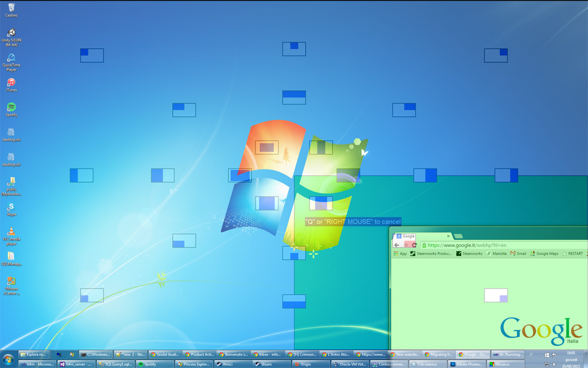Launch iTunes using its desktop icon
The image size is (588, 368).
tap(11, 83)
